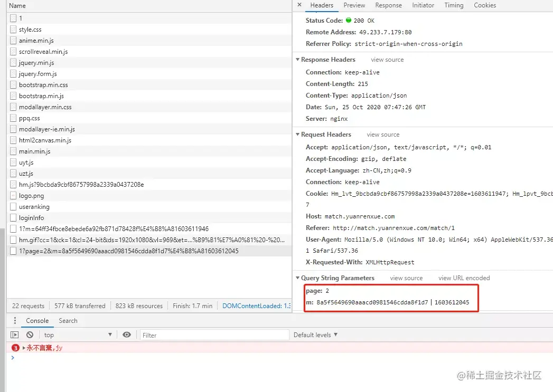Select the style.css file icon
The image size is (553, 392).
13,29
